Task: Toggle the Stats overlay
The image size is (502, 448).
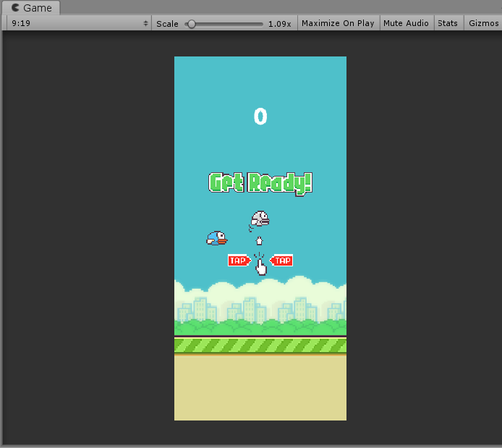Action: 448,23
